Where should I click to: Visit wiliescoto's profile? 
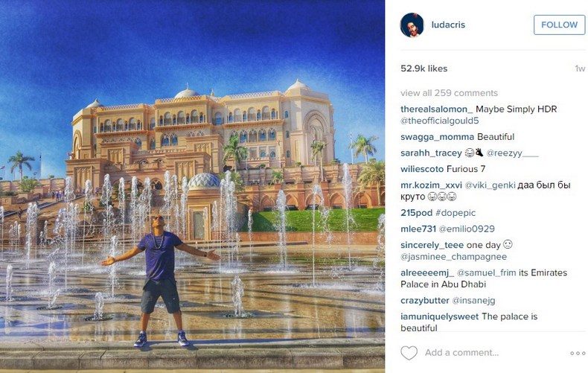[422, 169]
